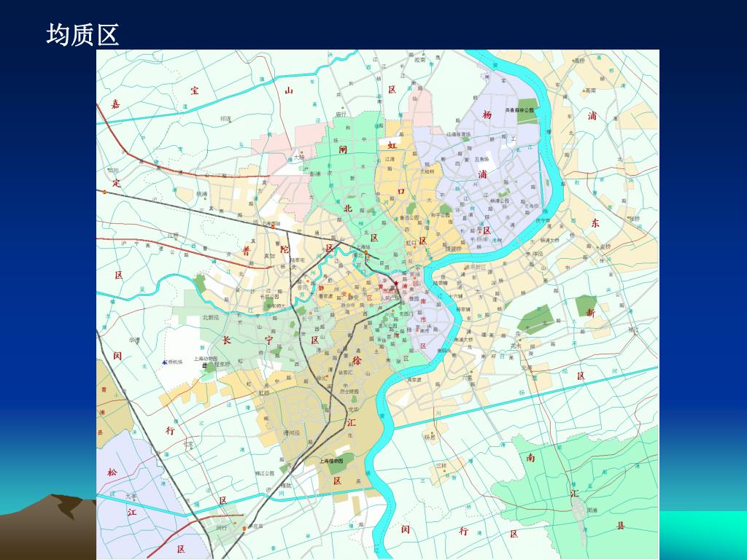Click the 上海站 station label
Screen dimensions: 747x560
pyautogui.click(x=363, y=247)
